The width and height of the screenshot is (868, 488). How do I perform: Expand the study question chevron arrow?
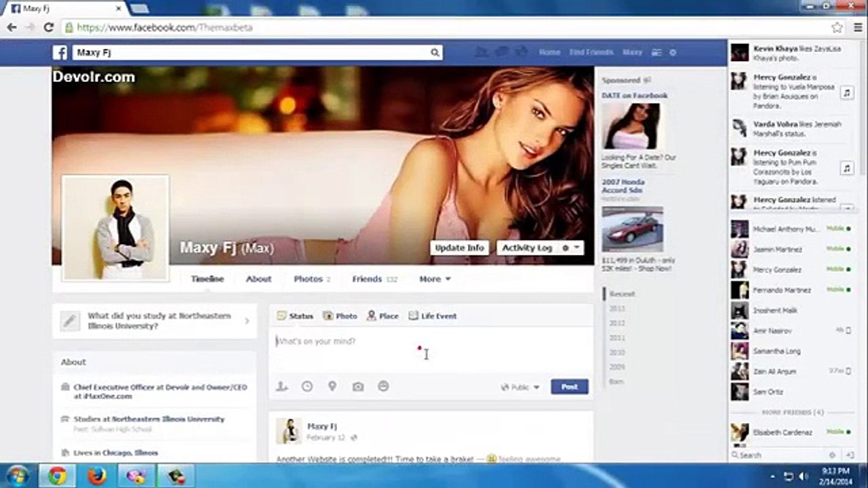point(247,321)
